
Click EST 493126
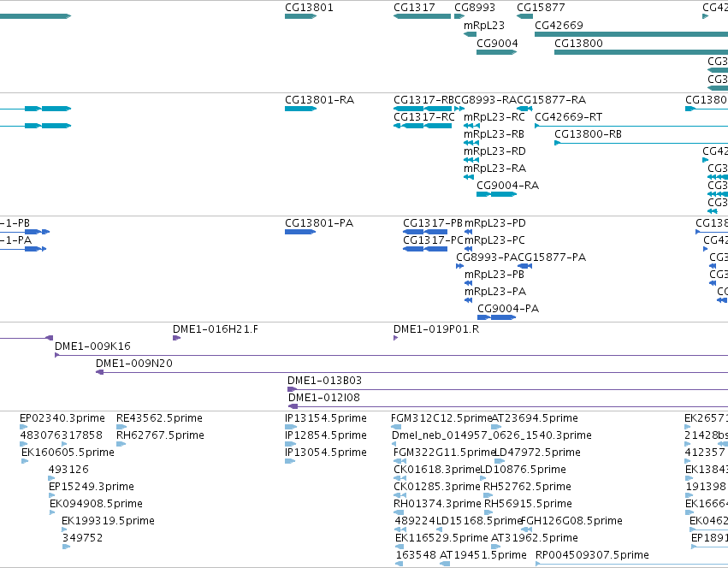click(51, 478)
